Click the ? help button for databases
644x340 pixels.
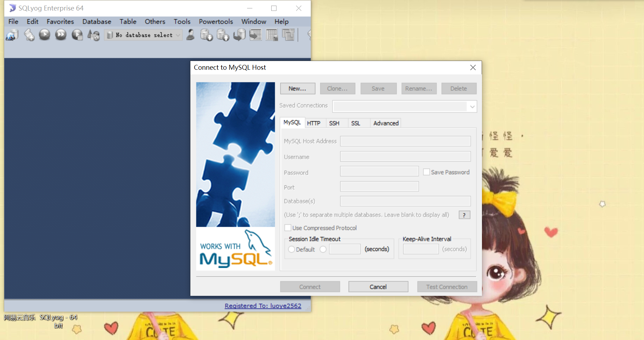tap(464, 215)
